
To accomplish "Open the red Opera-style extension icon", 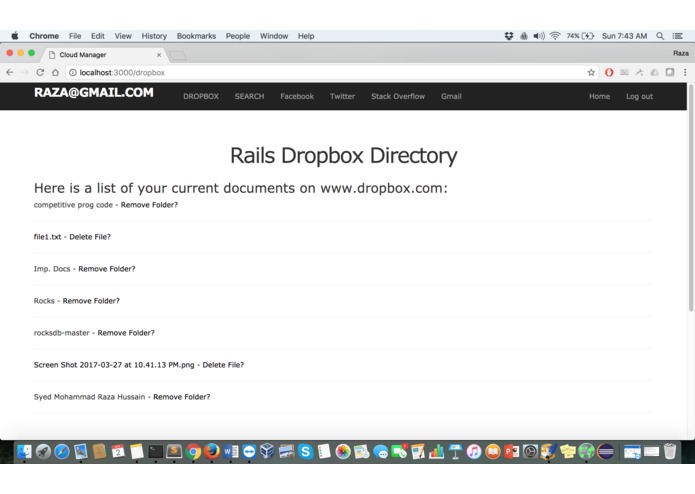I will click(609, 72).
